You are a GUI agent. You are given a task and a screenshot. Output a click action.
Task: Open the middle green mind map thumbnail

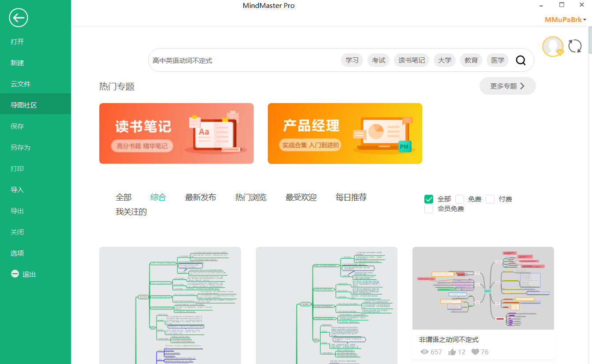click(x=326, y=305)
